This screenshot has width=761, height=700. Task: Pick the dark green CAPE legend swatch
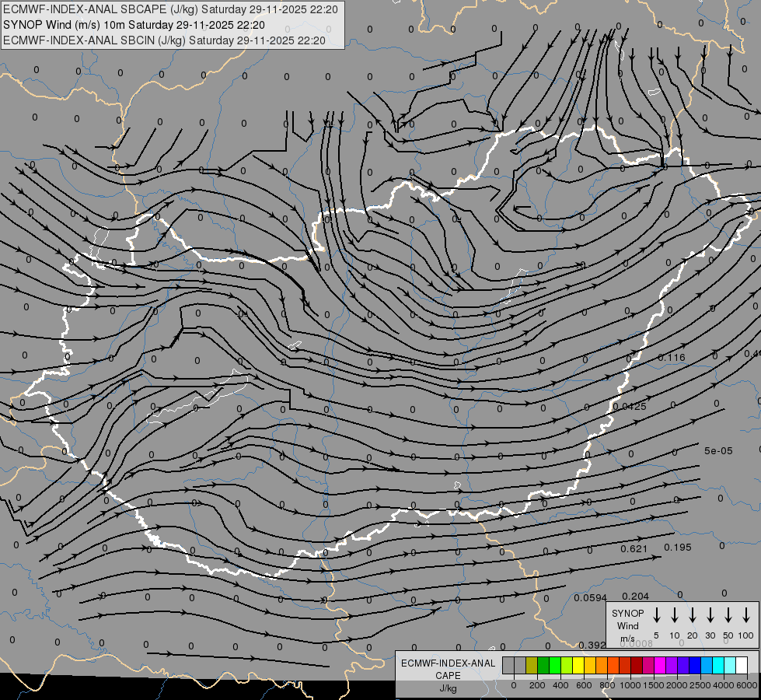[x=543, y=665]
